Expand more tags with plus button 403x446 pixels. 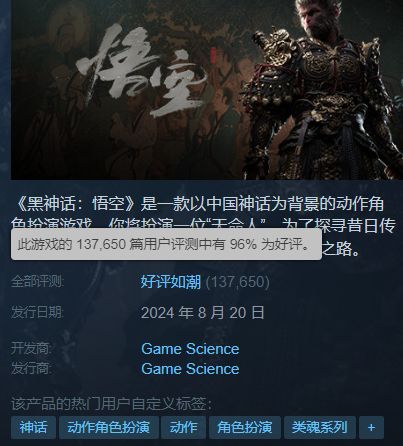(371, 427)
